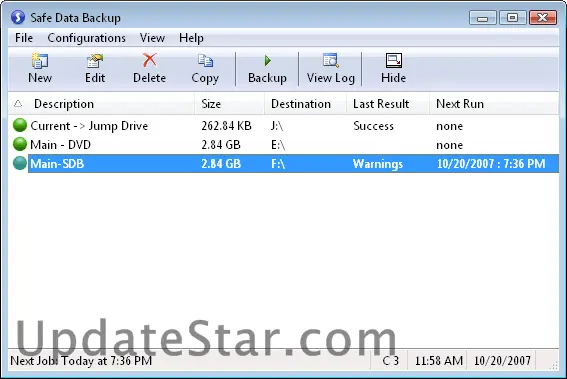Click the F:\ destination cell
Screen dimensions: 567x379
(278, 163)
